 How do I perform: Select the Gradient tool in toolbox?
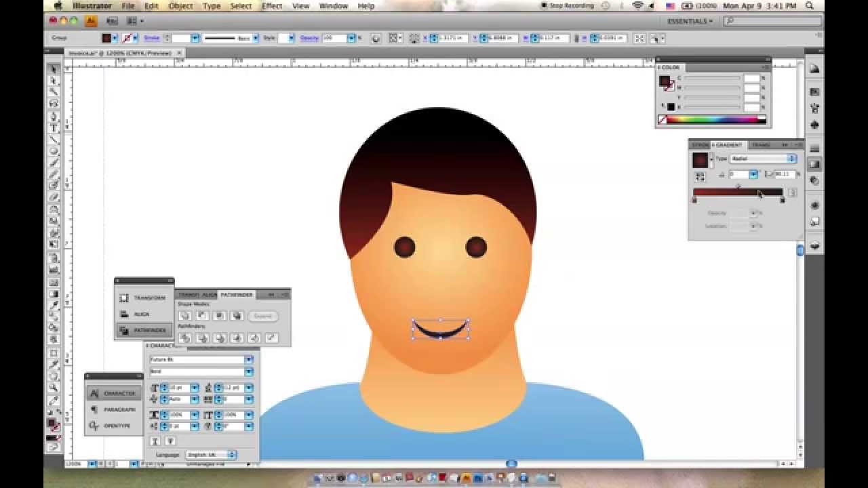tap(54, 293)
